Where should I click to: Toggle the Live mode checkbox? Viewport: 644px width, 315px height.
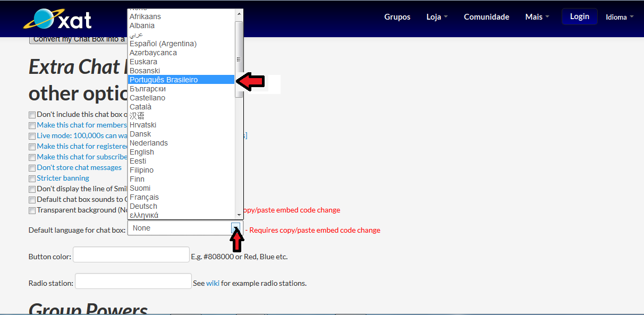pyautogui.click(x=32, y=136)
